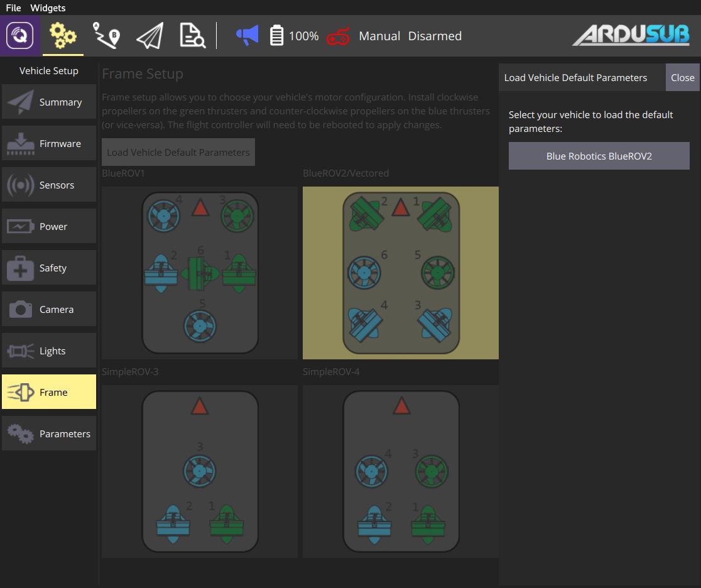701x588 pixels.
Task: Open the Parameters setup page
Action: coord(49,433)
